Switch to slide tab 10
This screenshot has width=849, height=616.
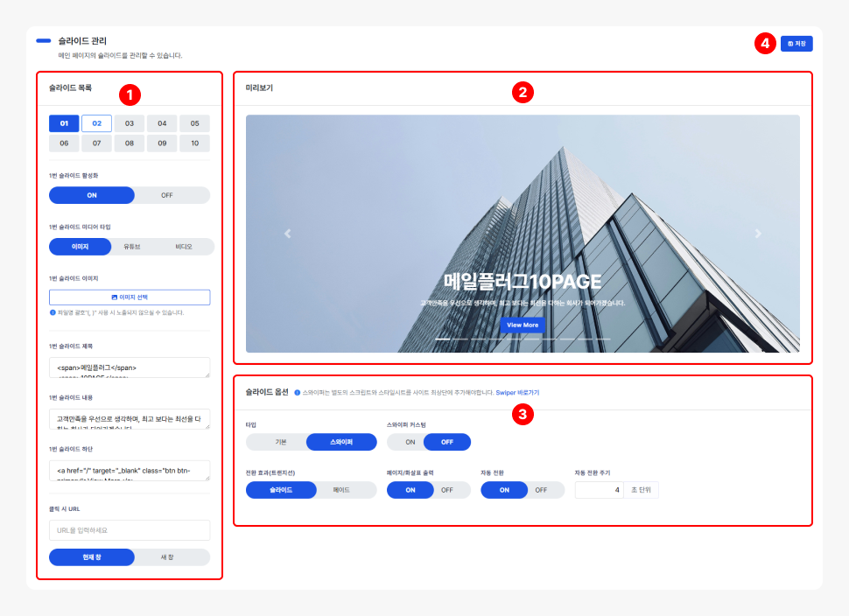(194, 143)
